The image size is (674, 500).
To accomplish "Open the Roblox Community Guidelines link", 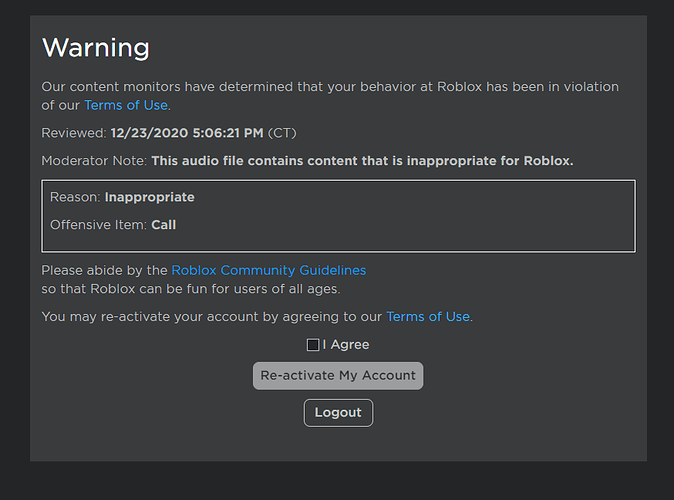I will click(x=269, y=270).
